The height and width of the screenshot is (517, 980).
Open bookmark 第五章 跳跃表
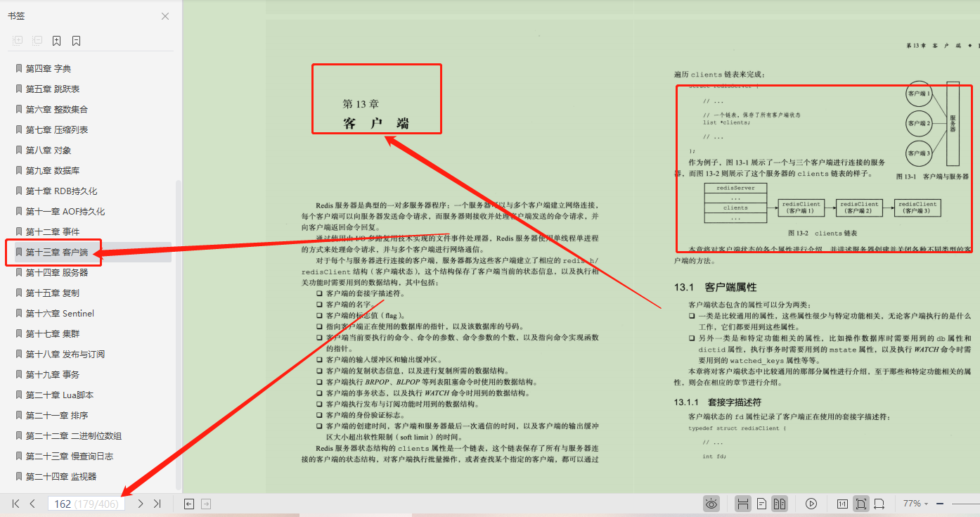point(53,89)
